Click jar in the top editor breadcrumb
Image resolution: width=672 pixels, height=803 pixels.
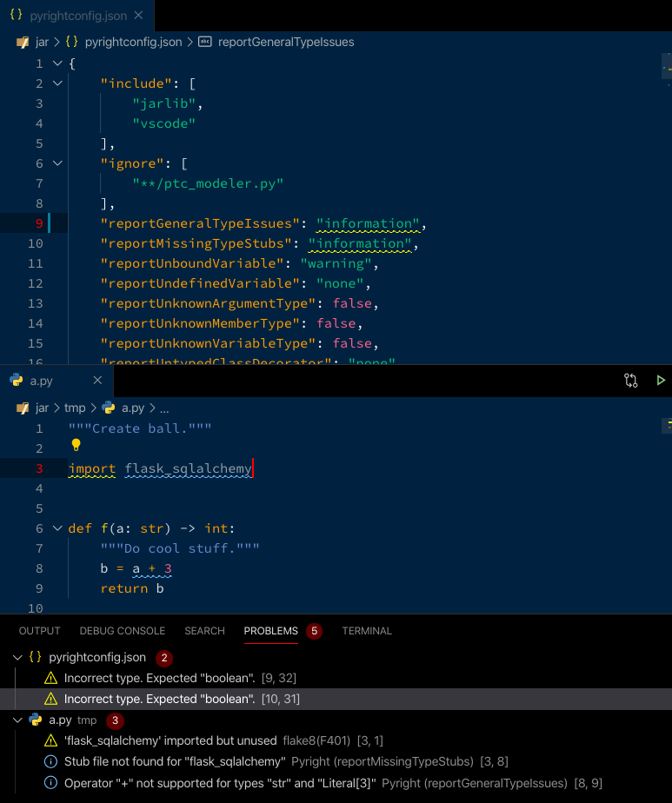[42, 42]
